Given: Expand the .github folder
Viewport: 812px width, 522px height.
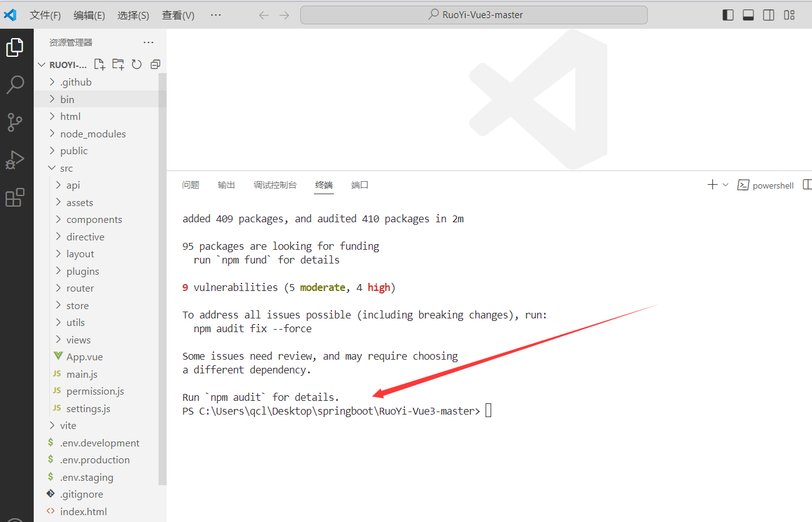Looking at the screenshot, I should 100,82.
